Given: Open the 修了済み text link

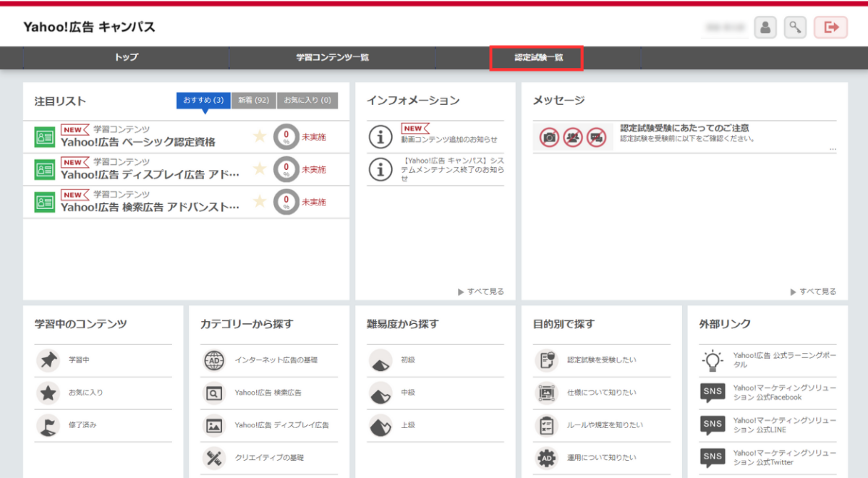Looking at the screenshot, I should click(x=82, y=425).
